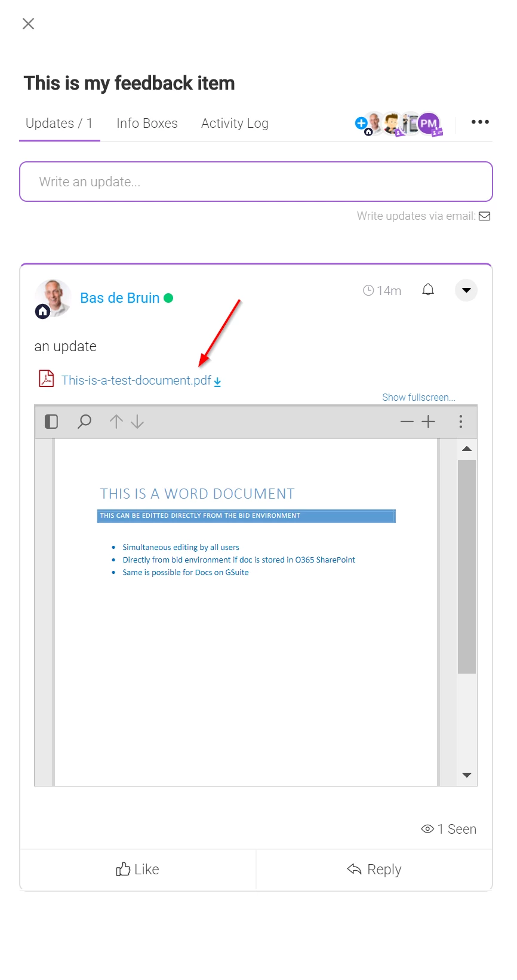Click Bas de Bruin's profile photo
Image resolution: width=517 pixels, height=980 pixels.
pyautogui.click(x=53, y=297)
